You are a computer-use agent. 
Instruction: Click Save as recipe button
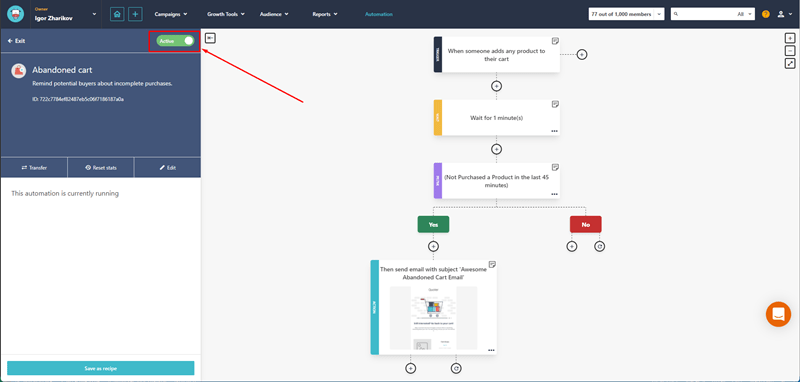tap(101, 368)
